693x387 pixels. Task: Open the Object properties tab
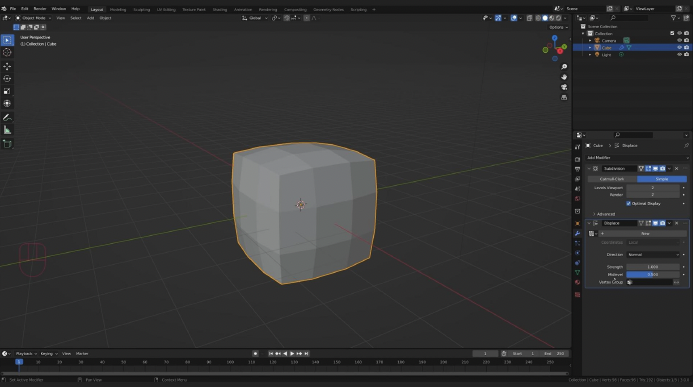[577, 224]
